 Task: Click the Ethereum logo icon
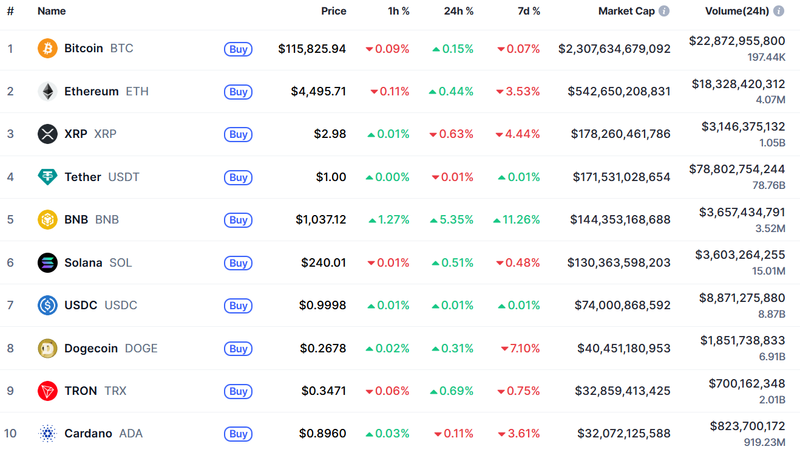point(47,91)
